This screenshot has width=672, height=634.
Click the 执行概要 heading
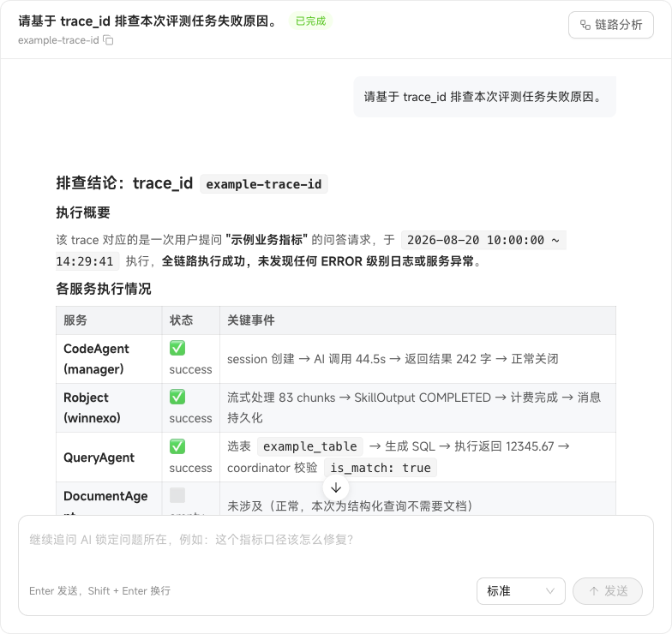coord(83,212)
